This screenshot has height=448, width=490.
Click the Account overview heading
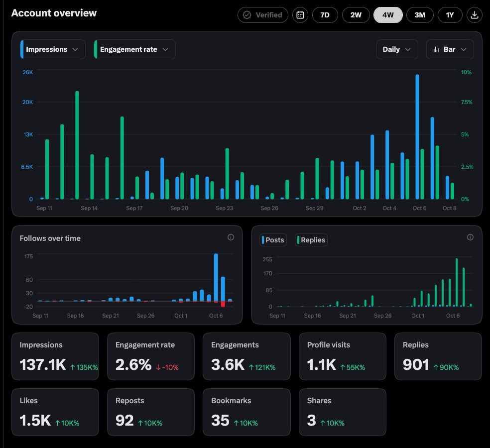(54, 13)
